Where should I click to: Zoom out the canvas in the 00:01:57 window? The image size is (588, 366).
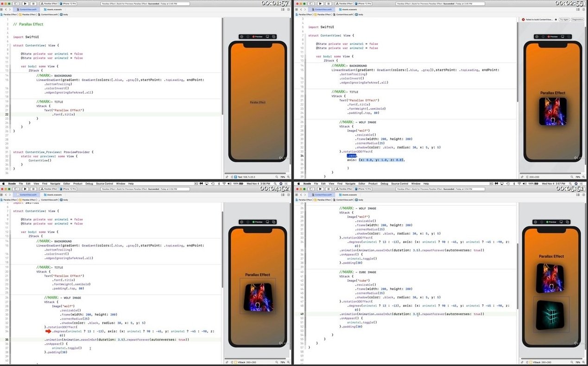point(277,177)
